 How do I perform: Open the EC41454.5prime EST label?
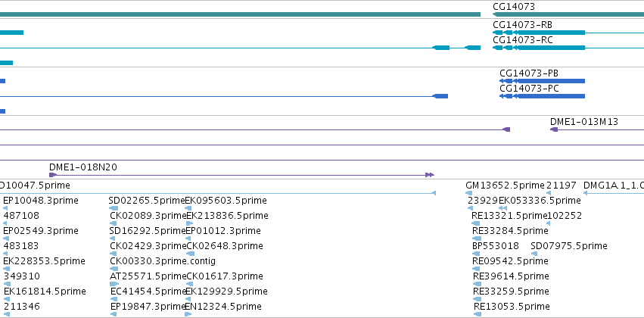148,291
